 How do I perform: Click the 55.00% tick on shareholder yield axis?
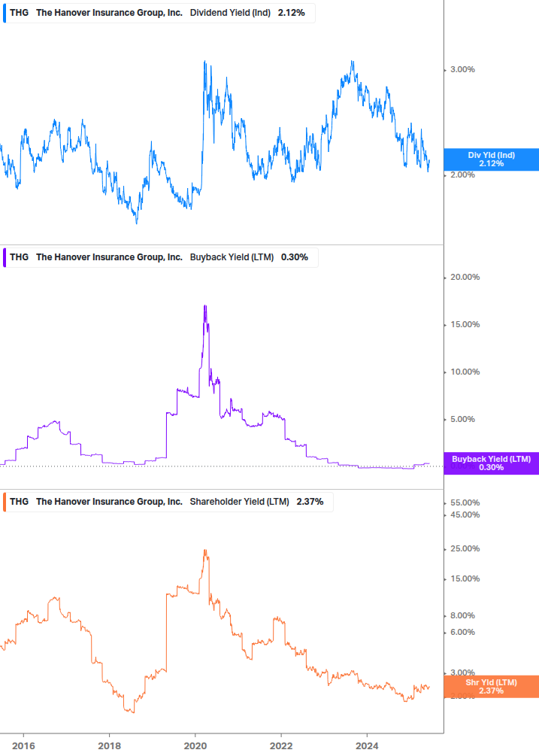click(x=465, y=503)
